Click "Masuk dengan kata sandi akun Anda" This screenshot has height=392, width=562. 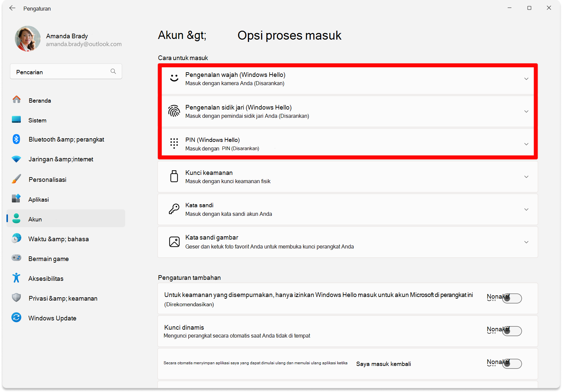pyautogui.click(x=229, y=214)
